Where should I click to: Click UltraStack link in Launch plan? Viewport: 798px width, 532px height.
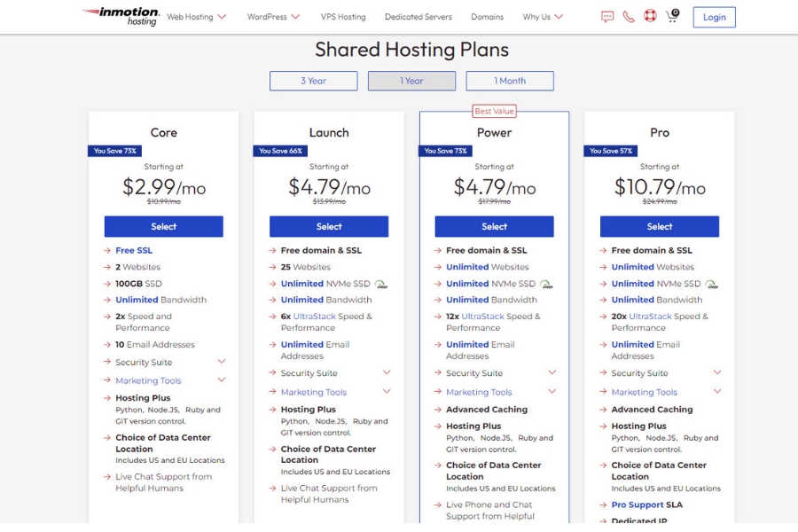(315, 317)
